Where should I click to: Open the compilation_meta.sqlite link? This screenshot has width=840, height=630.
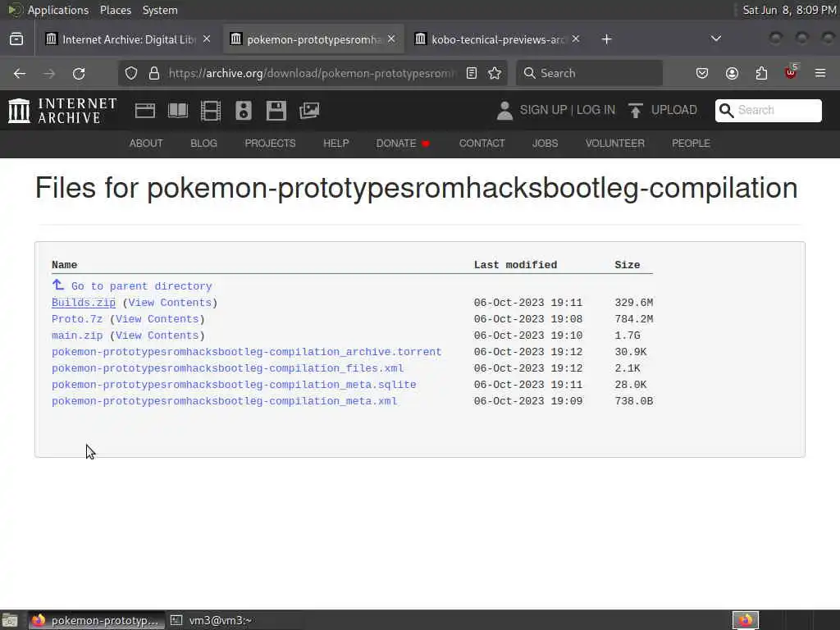234,385
